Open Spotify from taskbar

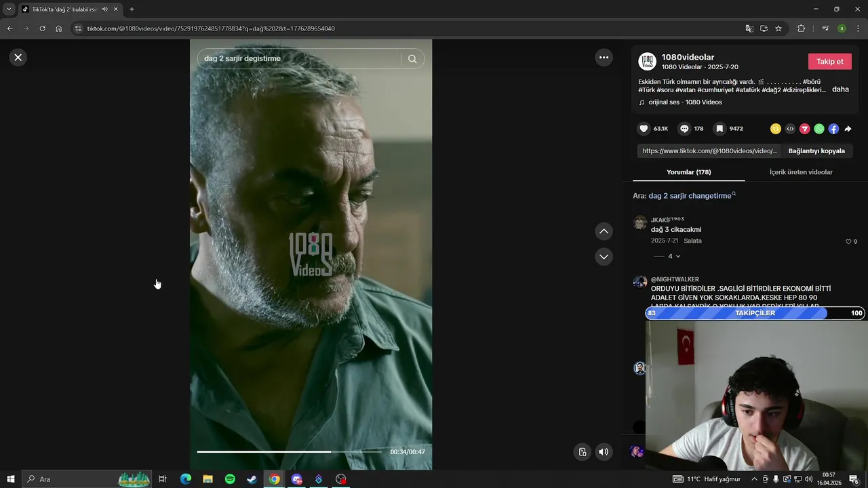pyautogui.click(x=230, y=479)
